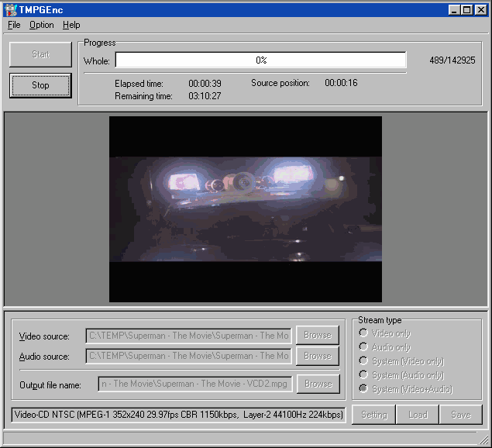
Task: Browse for the video source file
Action: [317, 336]
